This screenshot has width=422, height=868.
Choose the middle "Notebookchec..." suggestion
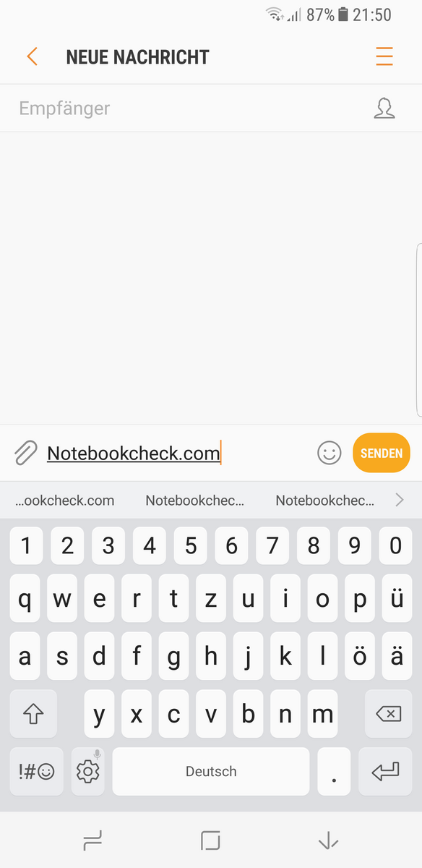194,500
